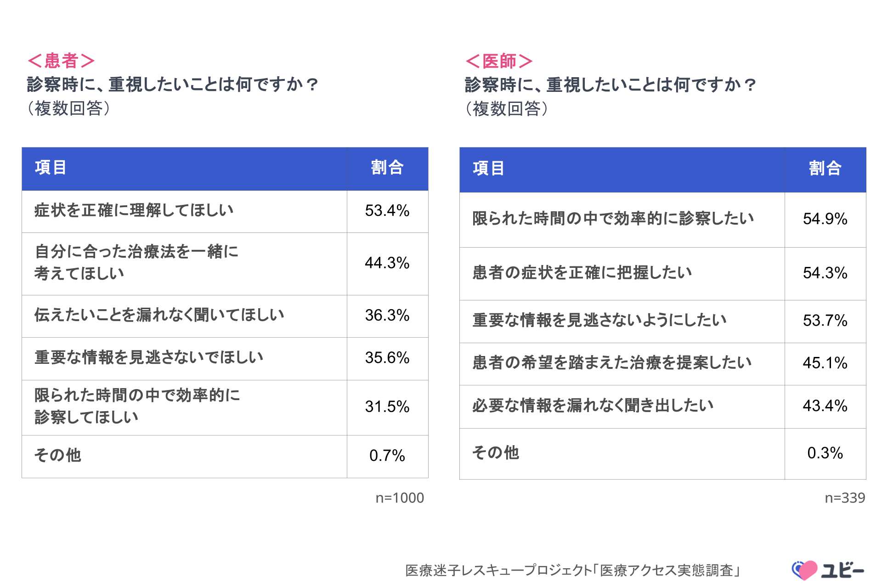The height and width of the screenshot is (588, 882).
Task: Select the 54.9% percentage cell
Action: pos(825,219)
